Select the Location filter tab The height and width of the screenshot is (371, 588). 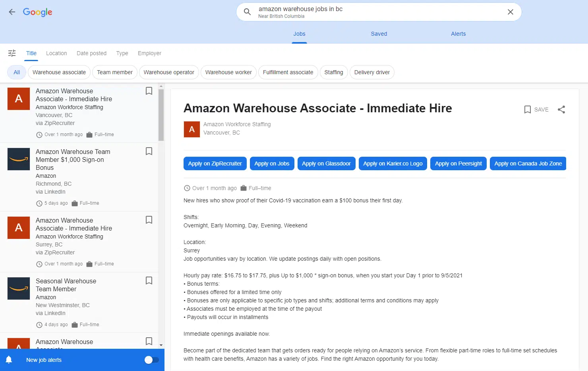pos(56,53)
